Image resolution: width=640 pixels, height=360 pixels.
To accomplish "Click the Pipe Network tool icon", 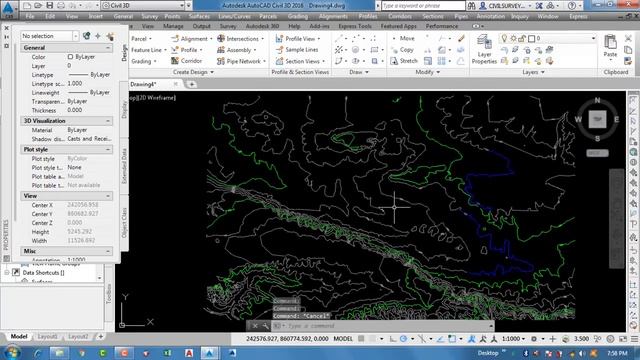I will coord(221,61).
